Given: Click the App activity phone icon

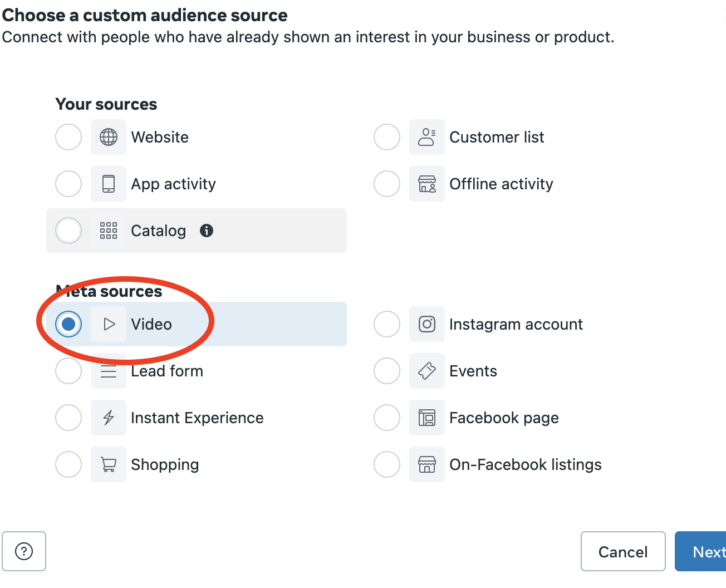Looking at the screenshot, I should pos(109,184).
